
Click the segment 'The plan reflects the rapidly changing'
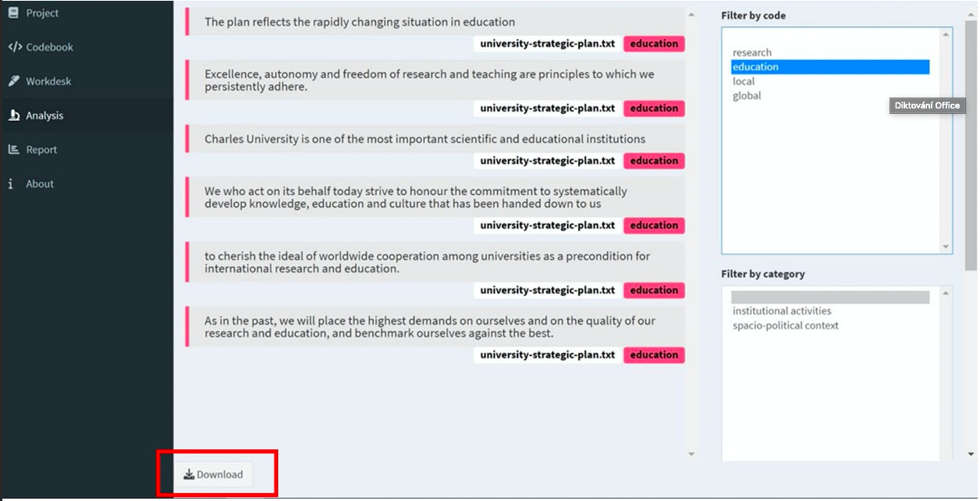pos(435,22)
